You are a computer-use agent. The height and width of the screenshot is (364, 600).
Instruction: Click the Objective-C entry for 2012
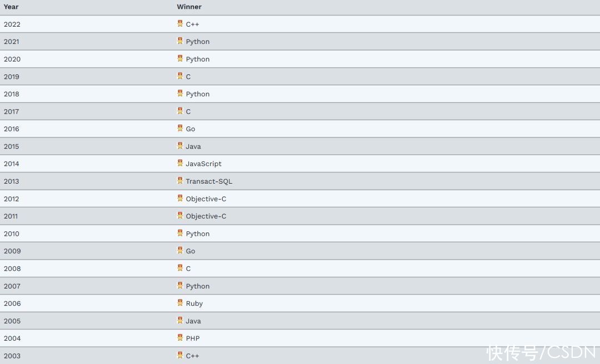(206, 199)
